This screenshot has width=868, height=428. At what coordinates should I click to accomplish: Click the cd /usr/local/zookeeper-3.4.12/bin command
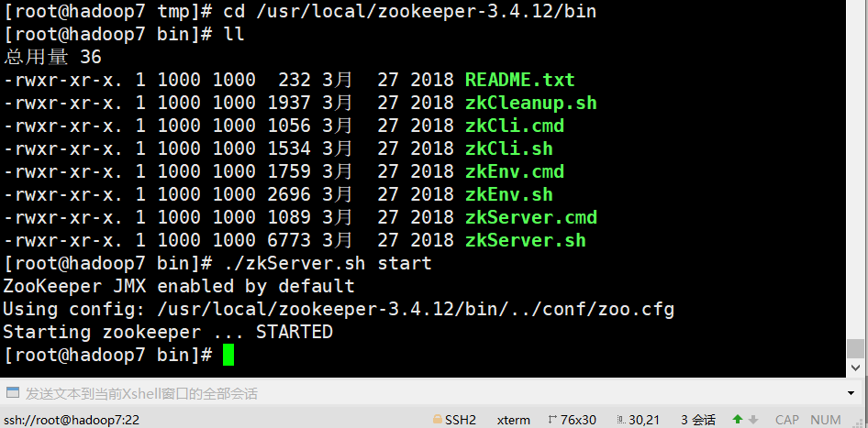410,11
